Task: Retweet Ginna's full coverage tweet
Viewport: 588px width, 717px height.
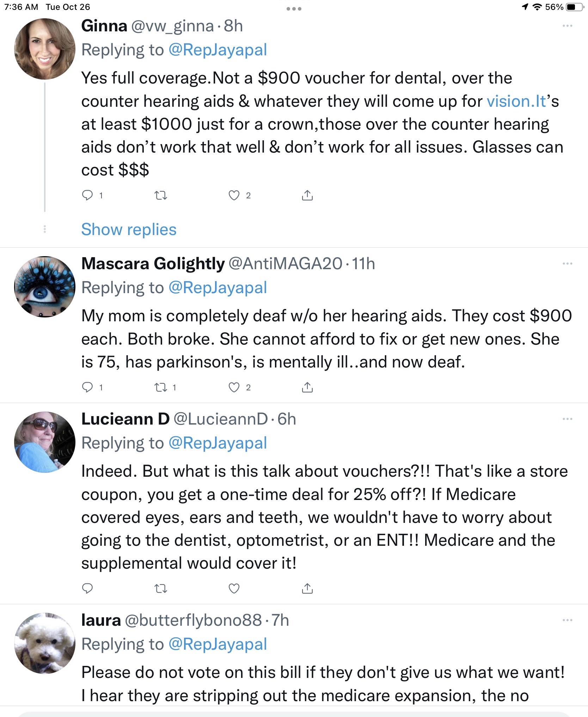Action: [x=161, y=195]
